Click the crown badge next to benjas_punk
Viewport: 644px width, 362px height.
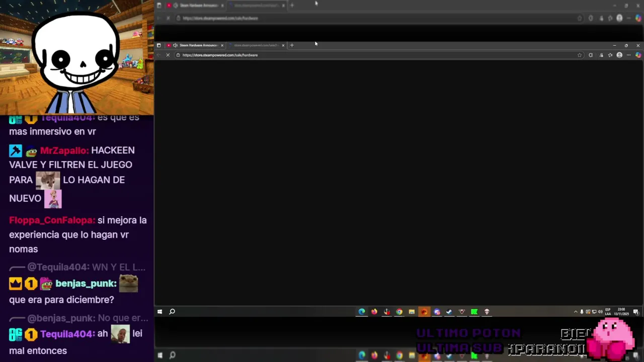click(16, 284)
